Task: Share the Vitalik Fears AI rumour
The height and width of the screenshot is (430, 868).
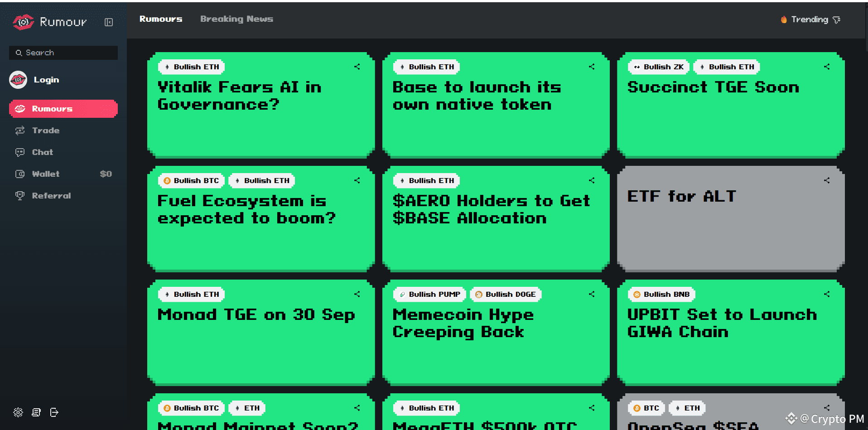Action: click(357, 67)
